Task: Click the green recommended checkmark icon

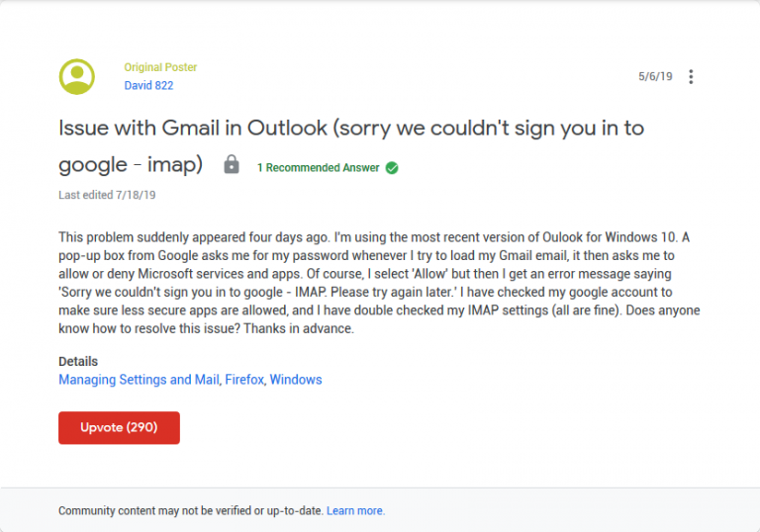Action: [392, 168]
